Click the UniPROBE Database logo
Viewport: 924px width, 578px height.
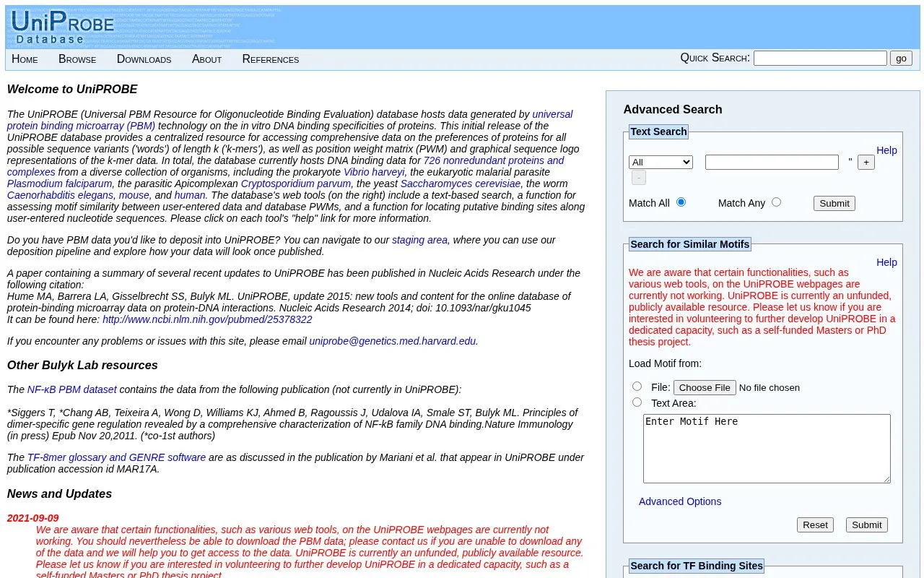point(62,27)
